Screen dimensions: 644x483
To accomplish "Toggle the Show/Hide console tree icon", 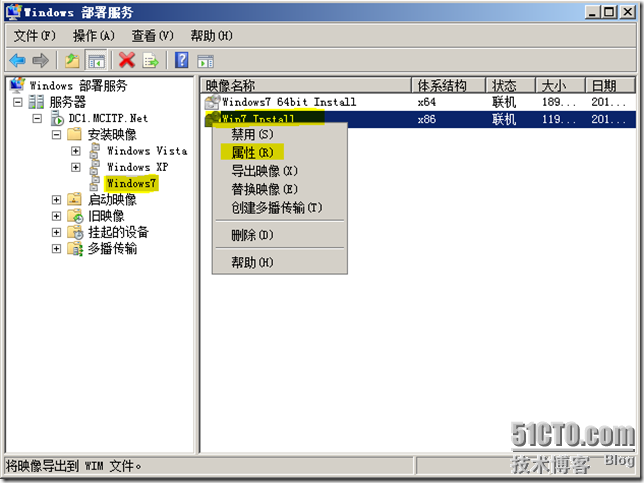I will (96, 61).
